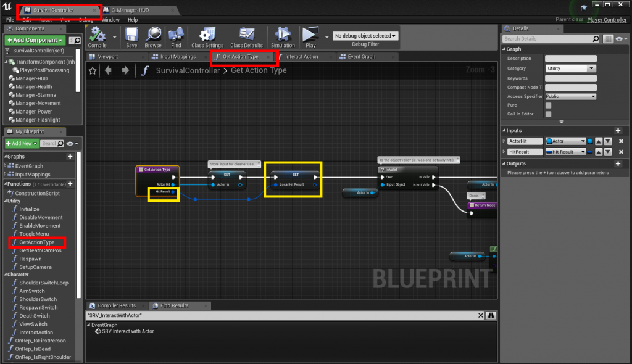The width and height of the screenshot is (632, 364).
Task: Toggle the Details view options eye icon
Action: point(620,39)
